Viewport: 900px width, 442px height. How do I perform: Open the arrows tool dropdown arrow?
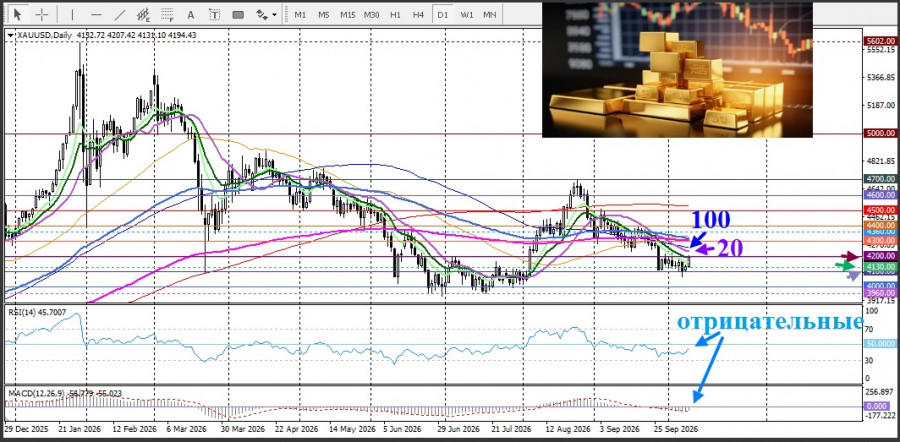point(275,15)
